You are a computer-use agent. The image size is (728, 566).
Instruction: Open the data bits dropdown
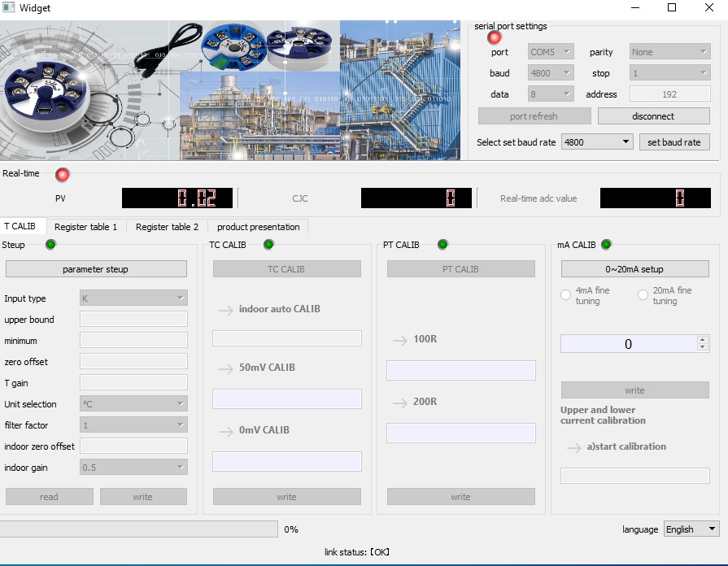(551, 94)
